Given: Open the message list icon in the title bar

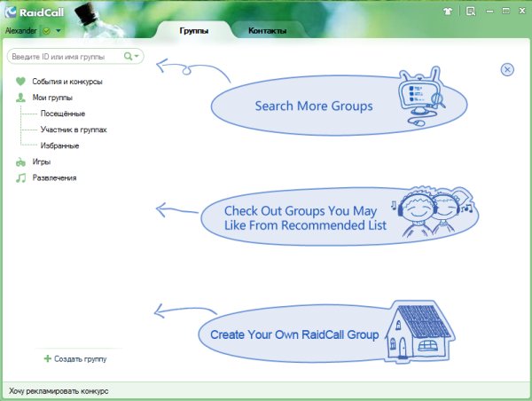Looking at the screenshot, I should (x=471, y=12).
